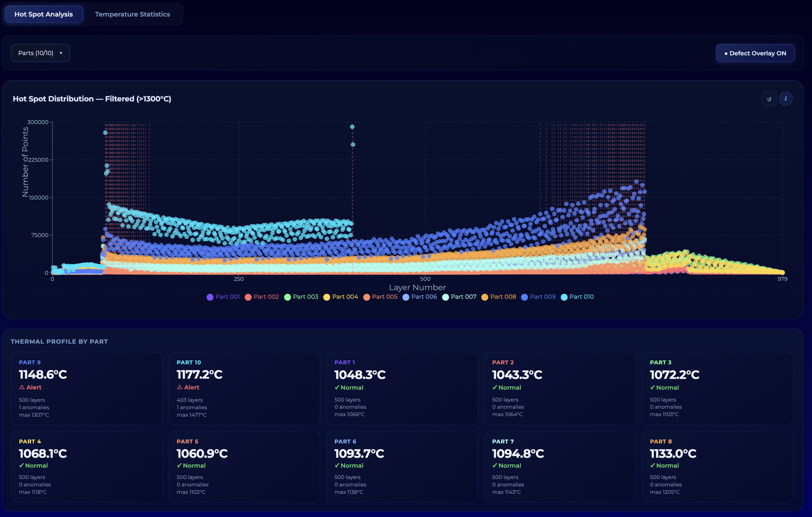The width and height of the screenshot is (812, 517).
Task: Click the PART 4 card temperature 1068.1°C
Action: [43, 454]
